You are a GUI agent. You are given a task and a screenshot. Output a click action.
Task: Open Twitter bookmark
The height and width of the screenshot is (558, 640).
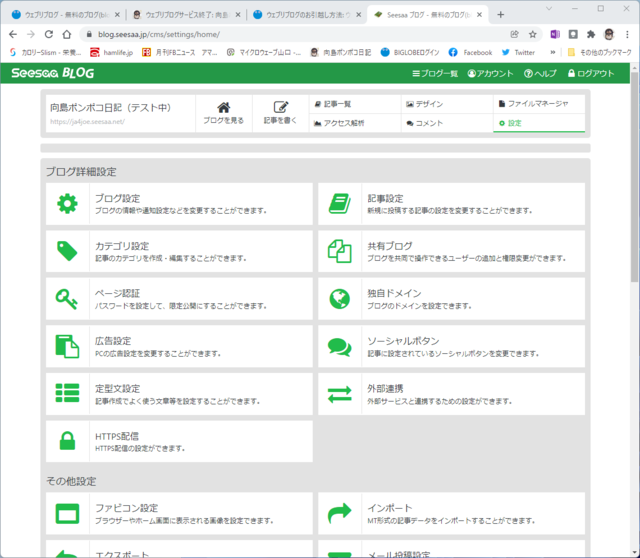click(x=518, y=52)
